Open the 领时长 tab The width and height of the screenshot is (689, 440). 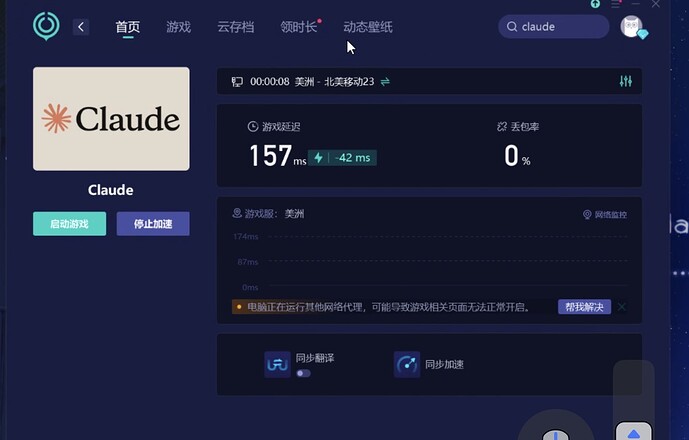tap(299, 27)
